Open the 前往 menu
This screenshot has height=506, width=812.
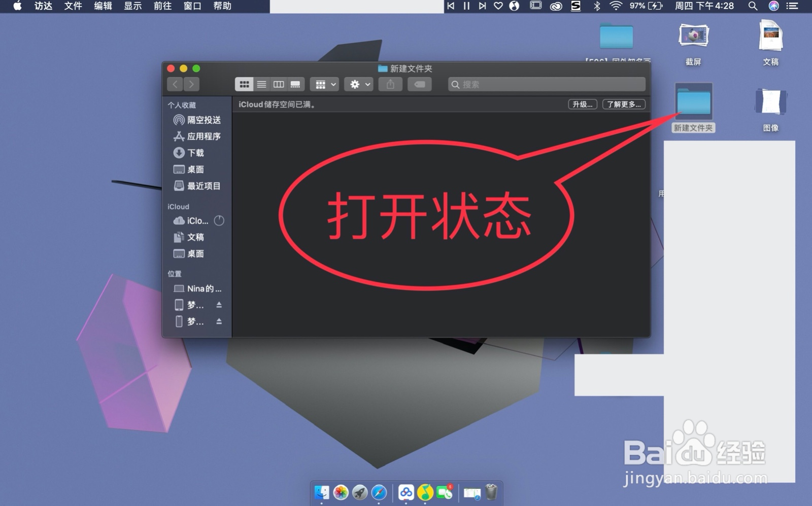162,7
